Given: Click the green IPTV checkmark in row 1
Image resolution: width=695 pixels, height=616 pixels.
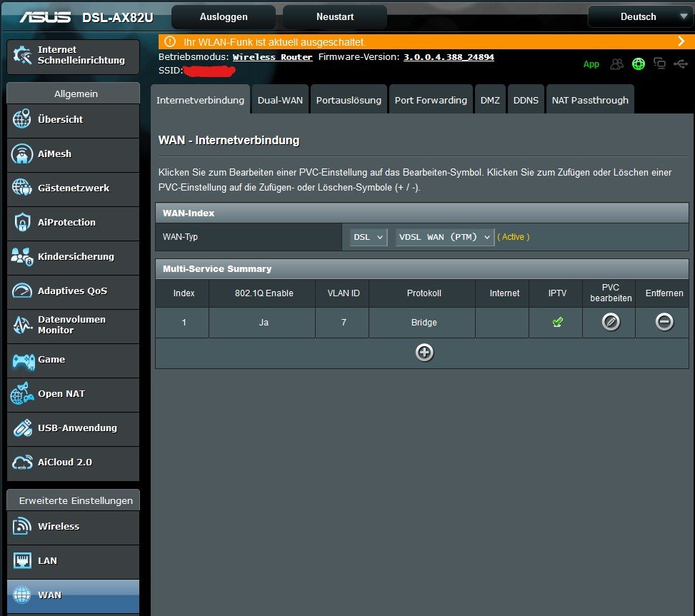Looking at the screenshot, I should tap(558, 322).
